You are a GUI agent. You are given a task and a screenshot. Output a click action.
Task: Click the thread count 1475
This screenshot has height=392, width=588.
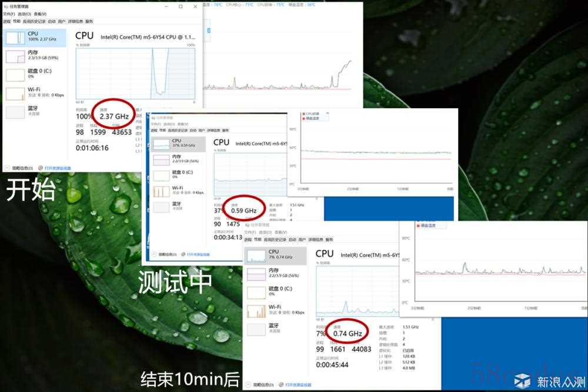coord(233,224)
